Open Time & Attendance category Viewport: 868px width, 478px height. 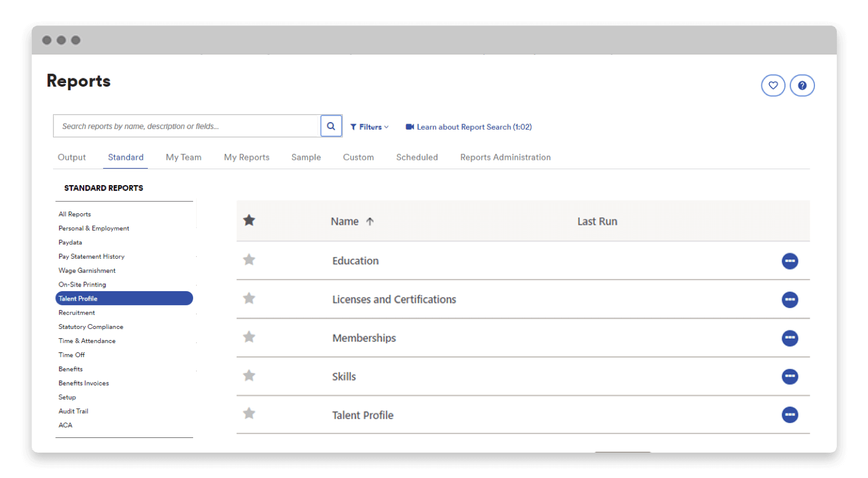(x=87, y=341)
